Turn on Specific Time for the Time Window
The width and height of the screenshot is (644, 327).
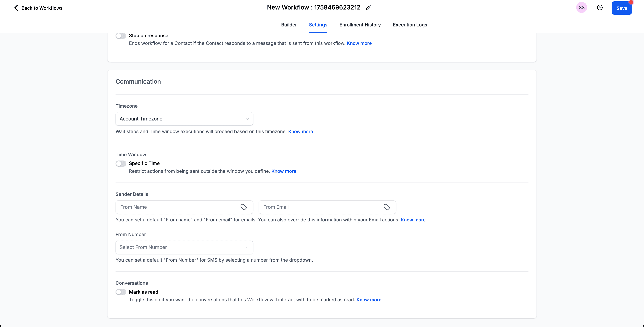point(121,163)
